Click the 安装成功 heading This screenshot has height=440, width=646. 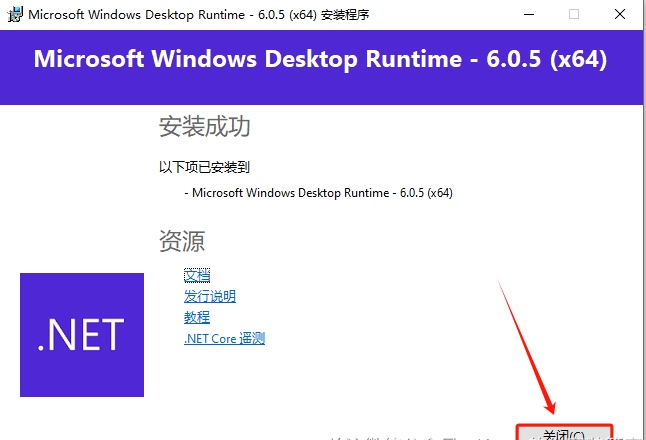(x=204, y=126)
